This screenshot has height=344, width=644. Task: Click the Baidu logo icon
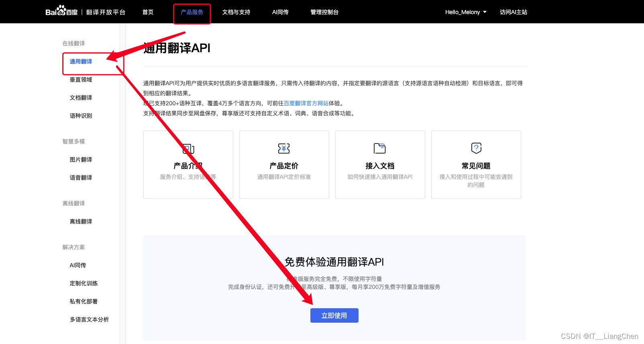point(61,11)
